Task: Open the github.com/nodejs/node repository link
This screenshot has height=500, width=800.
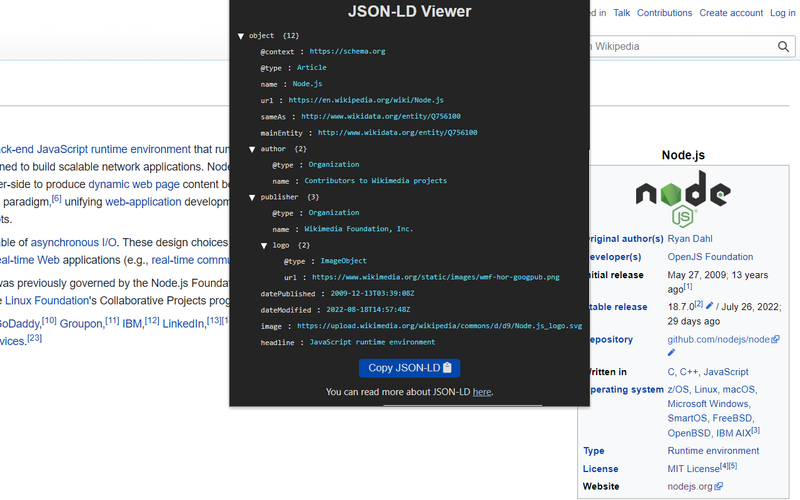Action: click(718, 339)
